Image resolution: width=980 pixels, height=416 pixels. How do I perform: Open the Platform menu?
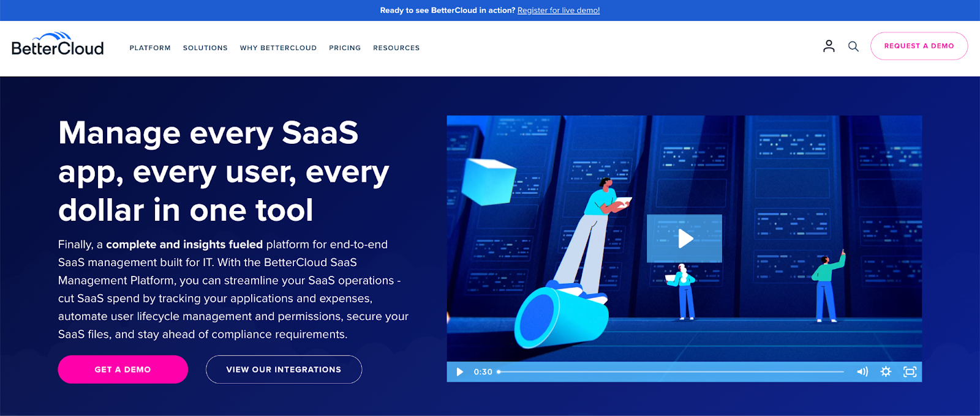(x=150, y=48)
